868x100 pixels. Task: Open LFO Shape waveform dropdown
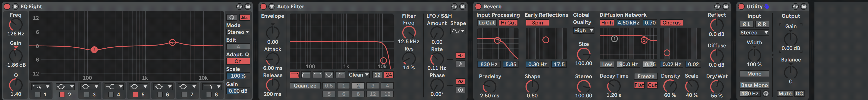pos(458,31)
